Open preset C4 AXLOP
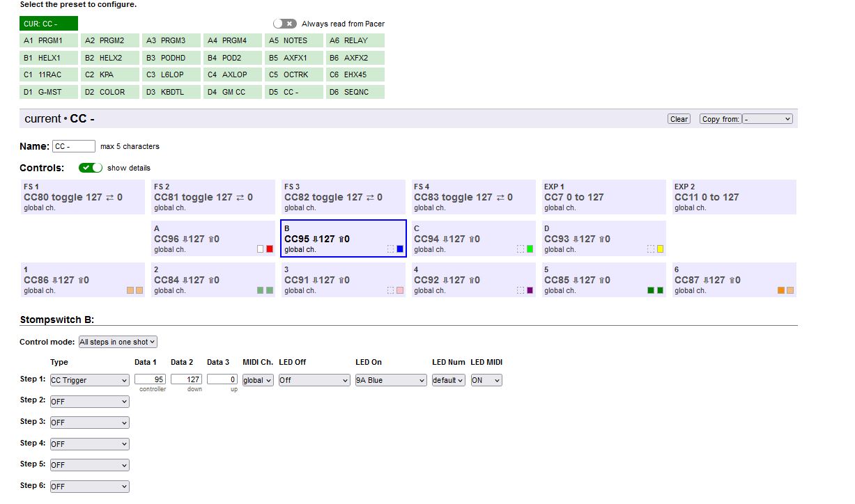Screen dimensions: 855x504 (x=233, y=74)
